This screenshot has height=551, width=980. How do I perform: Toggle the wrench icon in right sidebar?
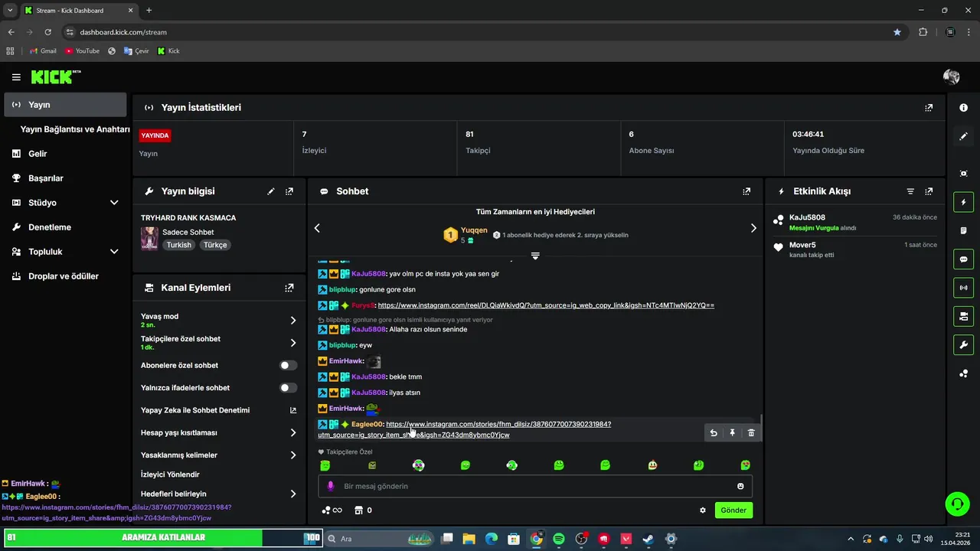point(963,344)
